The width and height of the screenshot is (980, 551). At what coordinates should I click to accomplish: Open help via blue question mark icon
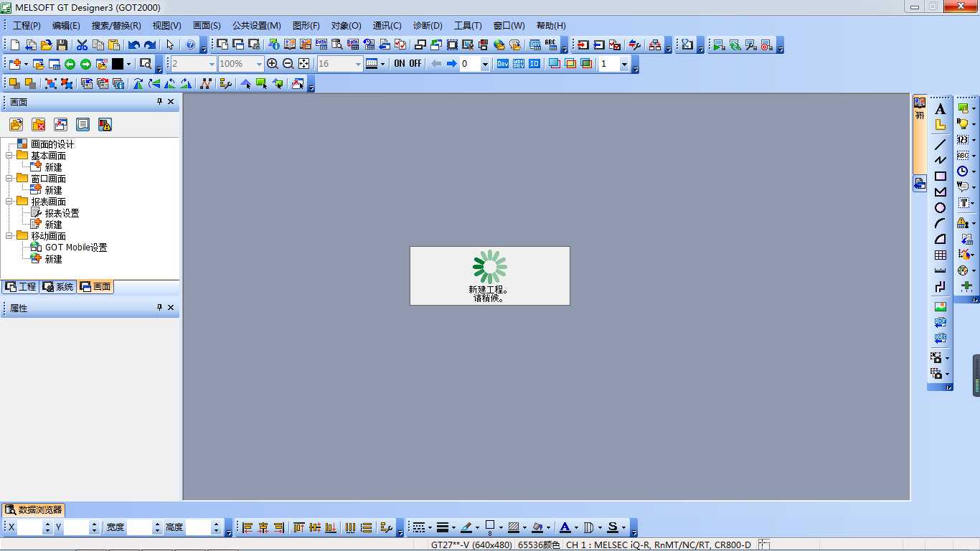tap(190, 44)
